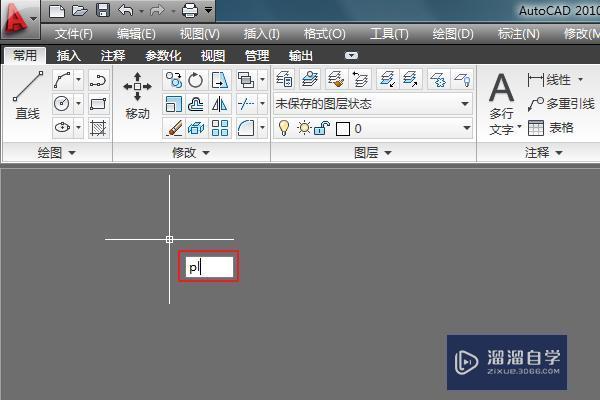The height and width of the screenshot is (400, 600).
Task: Select the offset tool
Action: [x=196, y=104]
